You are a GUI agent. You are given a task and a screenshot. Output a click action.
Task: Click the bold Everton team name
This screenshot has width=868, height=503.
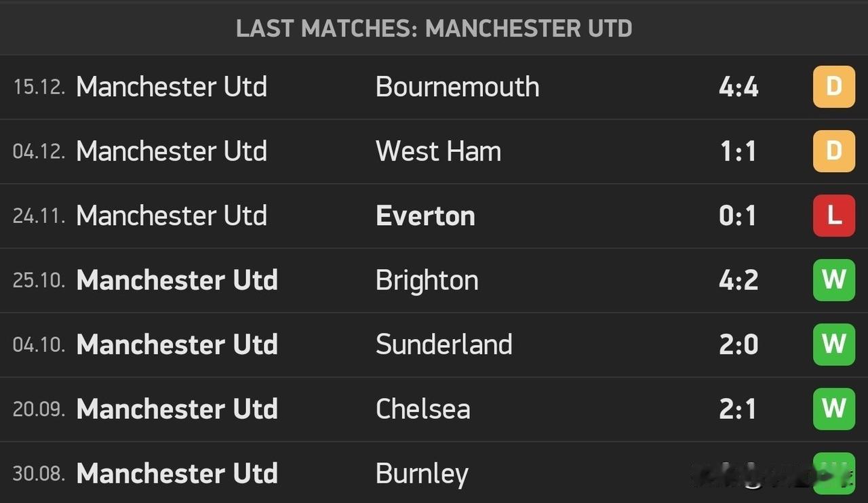point(425,216)
